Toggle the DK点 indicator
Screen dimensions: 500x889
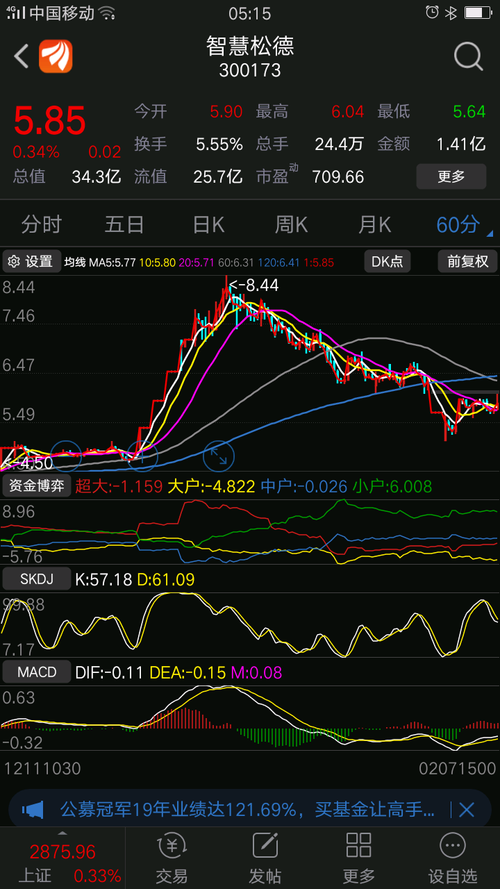pos(387,261)
